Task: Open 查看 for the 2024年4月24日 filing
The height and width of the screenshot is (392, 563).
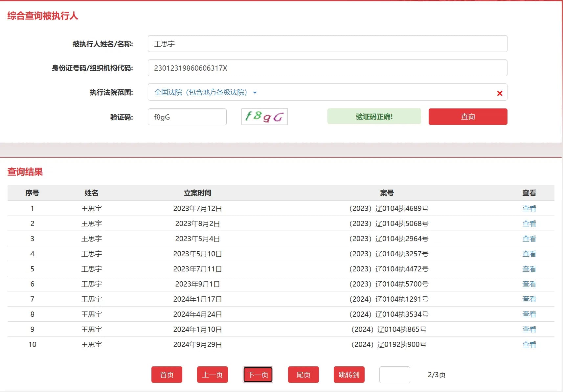Action: [x=529, y=314]
